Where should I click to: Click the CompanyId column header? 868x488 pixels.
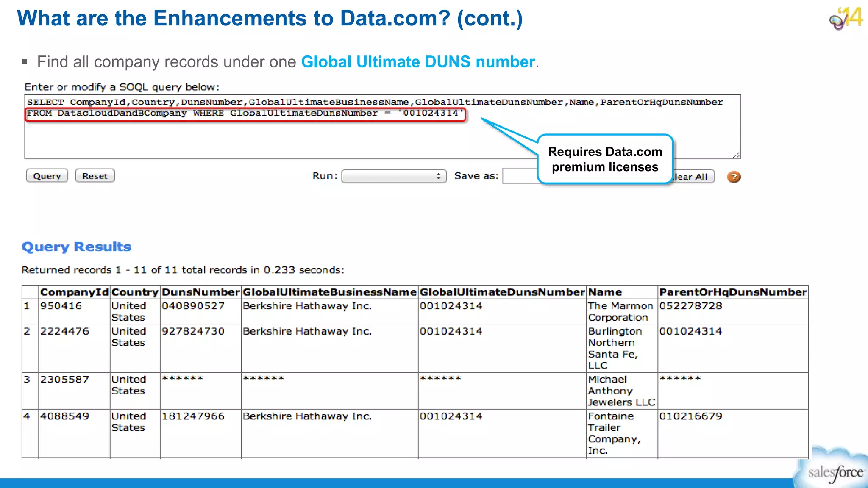pyautogui.click(x=74, y=292)
